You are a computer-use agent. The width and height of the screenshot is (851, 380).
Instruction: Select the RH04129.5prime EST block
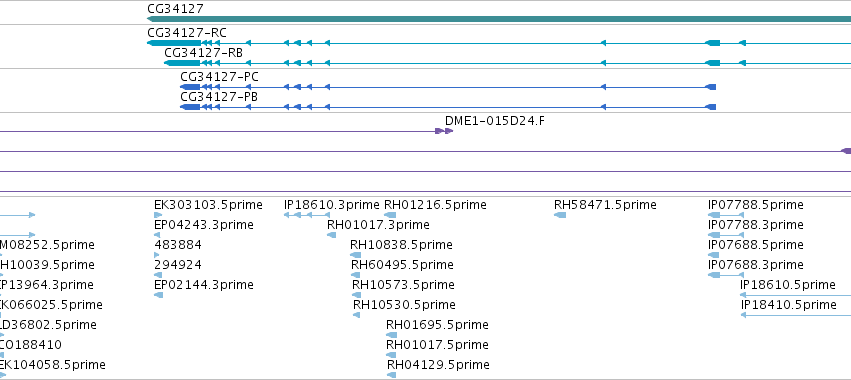tap(391, 375)
